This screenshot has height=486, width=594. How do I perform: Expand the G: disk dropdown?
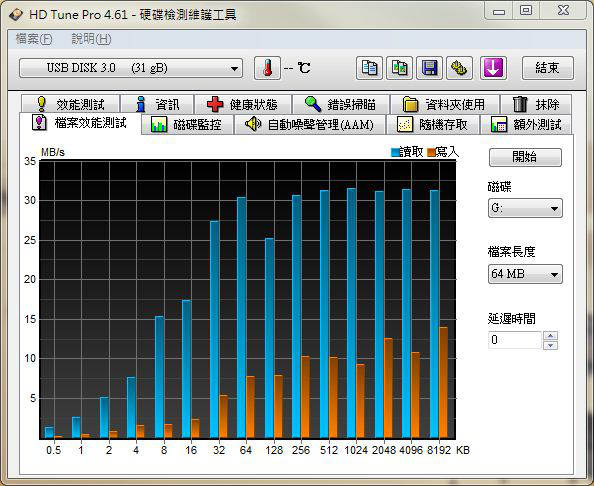click(525, 208)
